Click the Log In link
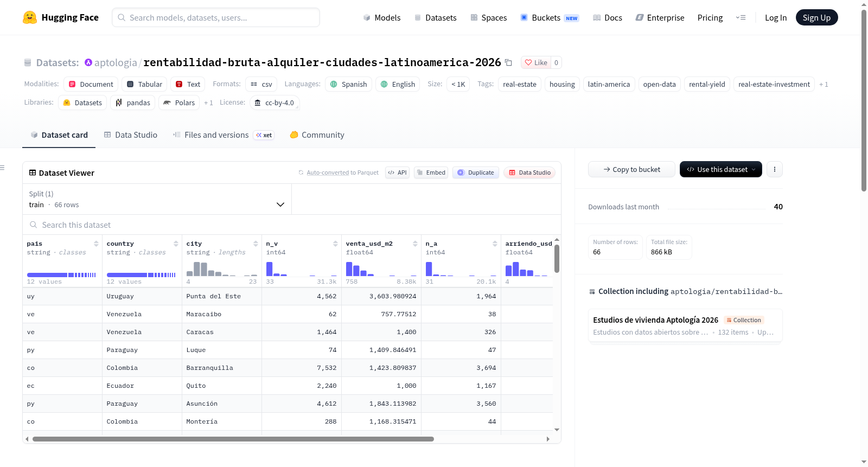This screenshot has width=868, height=467. [776, 17]
